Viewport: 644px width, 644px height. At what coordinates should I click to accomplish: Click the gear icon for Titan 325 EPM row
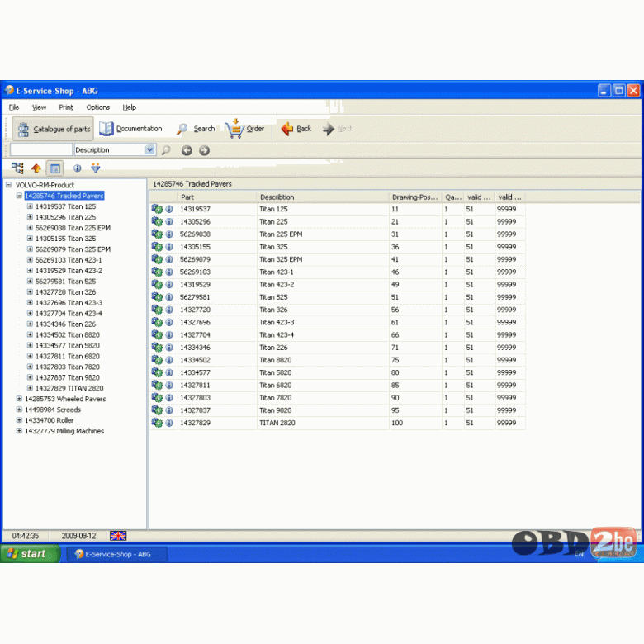pos(157,259)
